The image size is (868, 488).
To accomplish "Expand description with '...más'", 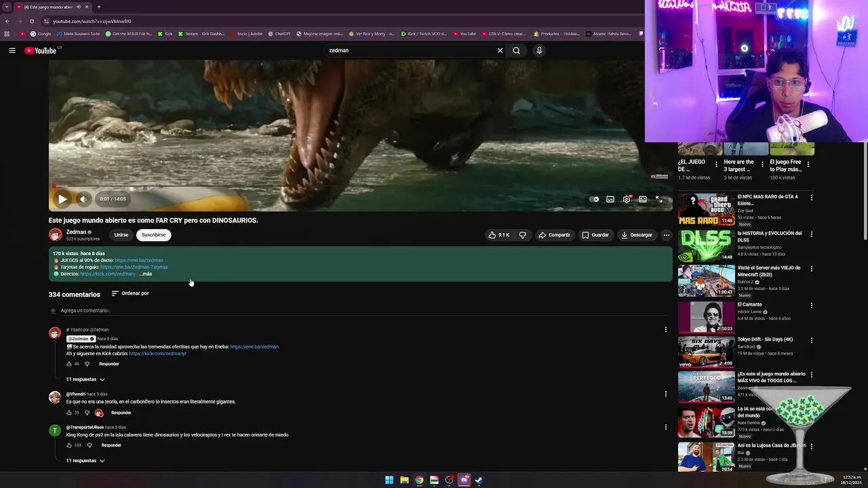I will click(x=145, y=274).
